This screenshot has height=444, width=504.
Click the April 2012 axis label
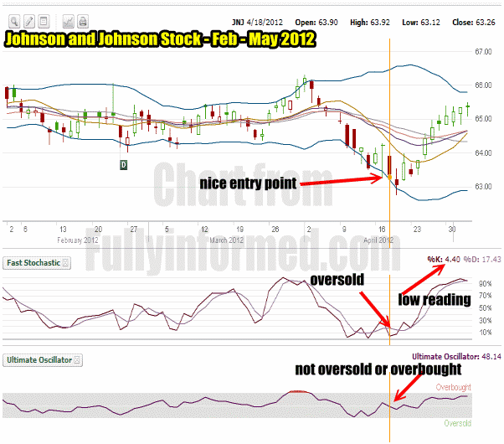(x=378, y=240)
